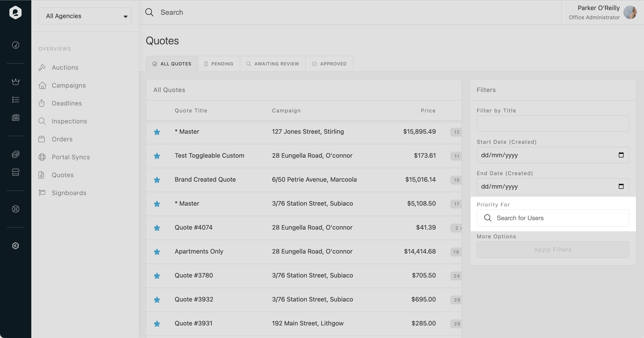Click the storefront icon in left rail
The width and height of the screenshot is (644, 338).
[15, 172]
